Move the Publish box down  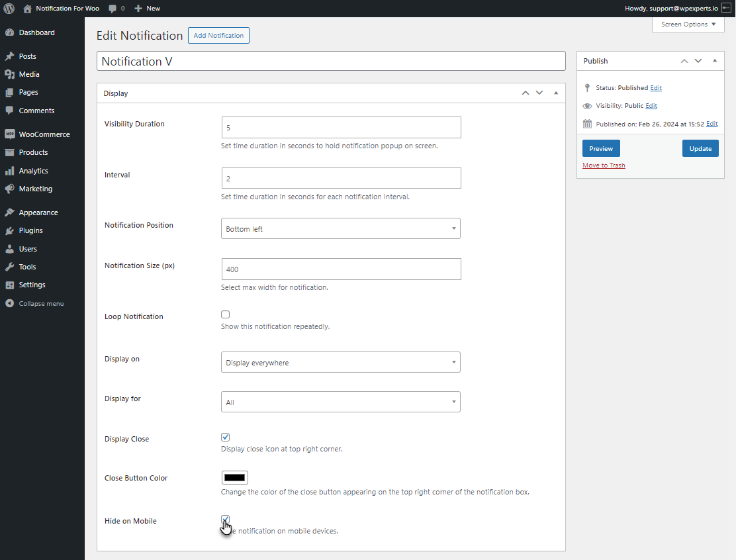click(698, 60)
